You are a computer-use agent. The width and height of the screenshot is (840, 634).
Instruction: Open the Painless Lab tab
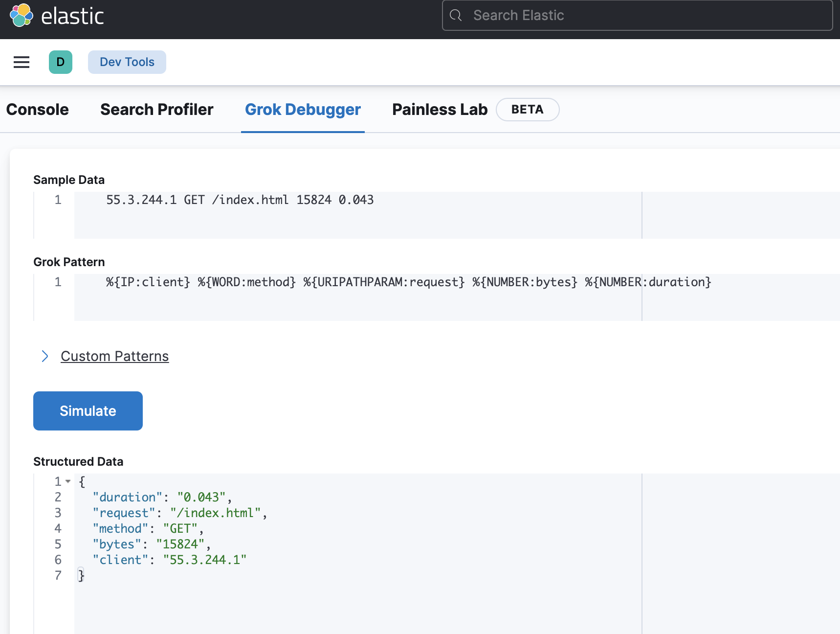[x=440, y=110]
